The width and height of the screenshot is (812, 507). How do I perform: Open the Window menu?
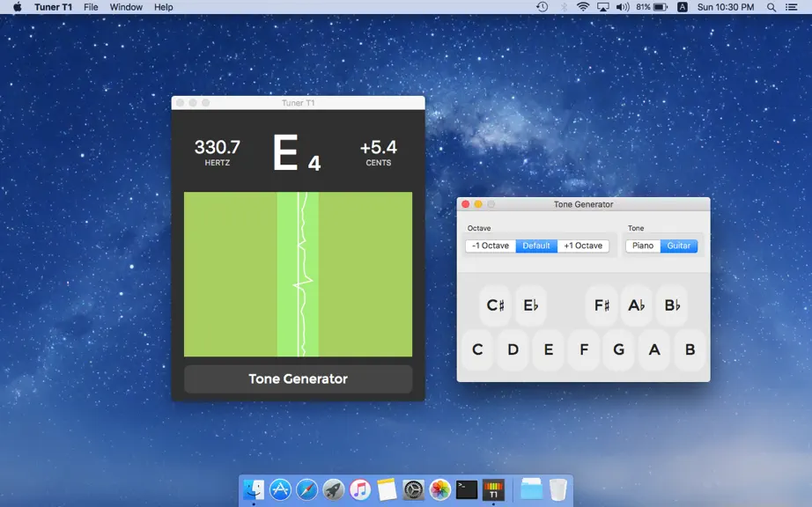[126, 7]
